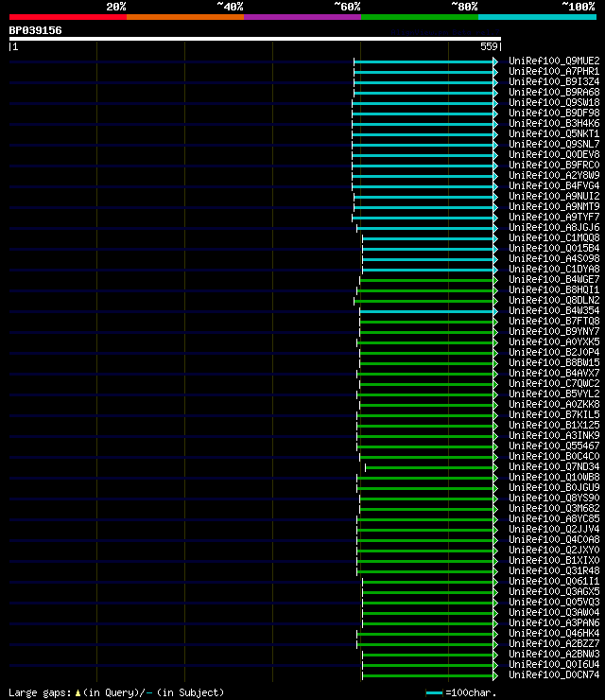Screen dimensions: 605x700
Task: Open hit UniRef100_A2BNW3
Action: [x=554, y=654]
